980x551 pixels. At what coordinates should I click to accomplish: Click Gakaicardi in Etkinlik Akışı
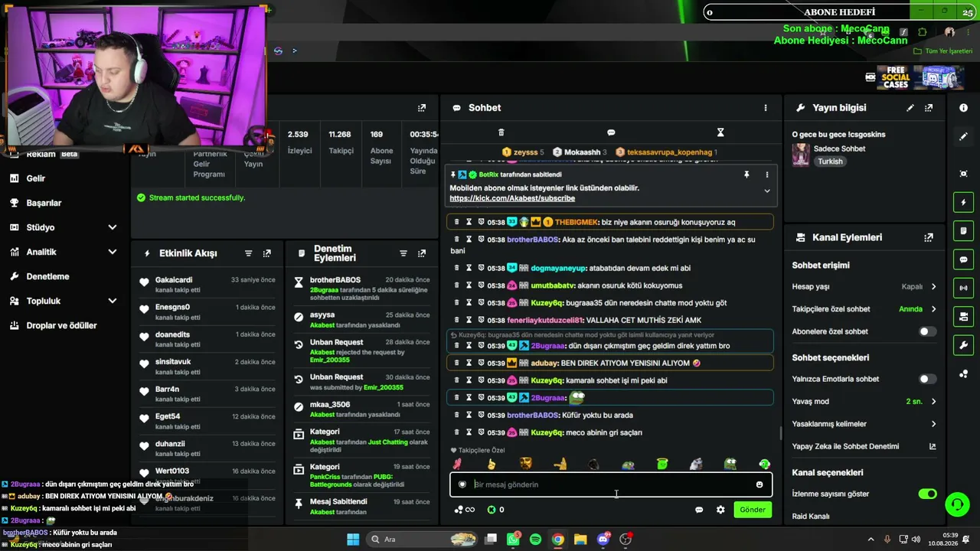(x=174, y=280)
